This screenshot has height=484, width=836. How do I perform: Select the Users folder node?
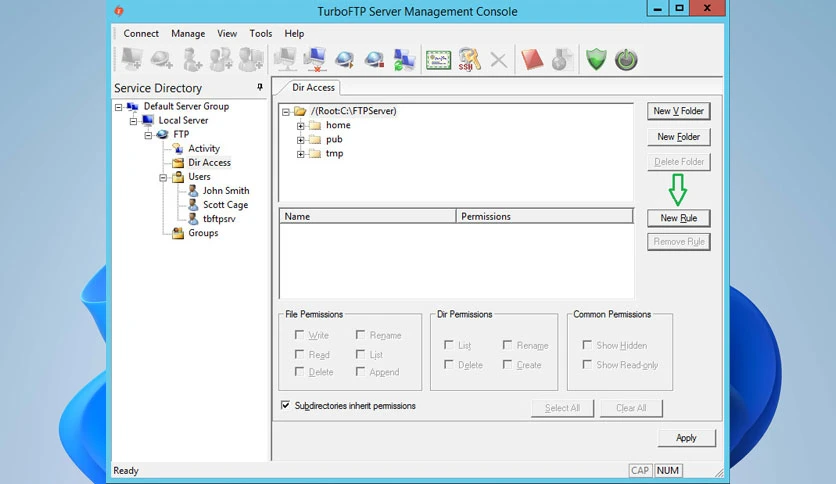click(199, 176)
